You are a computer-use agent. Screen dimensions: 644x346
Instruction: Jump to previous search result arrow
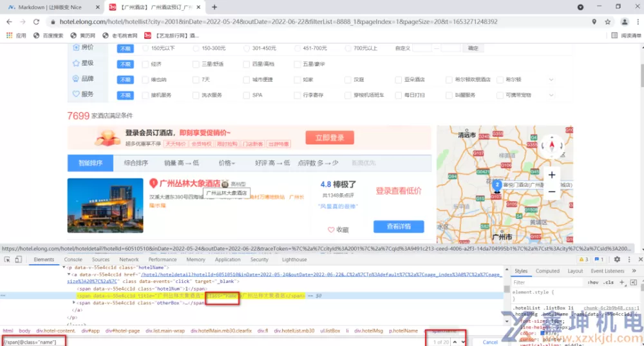[x=455, y=342]
